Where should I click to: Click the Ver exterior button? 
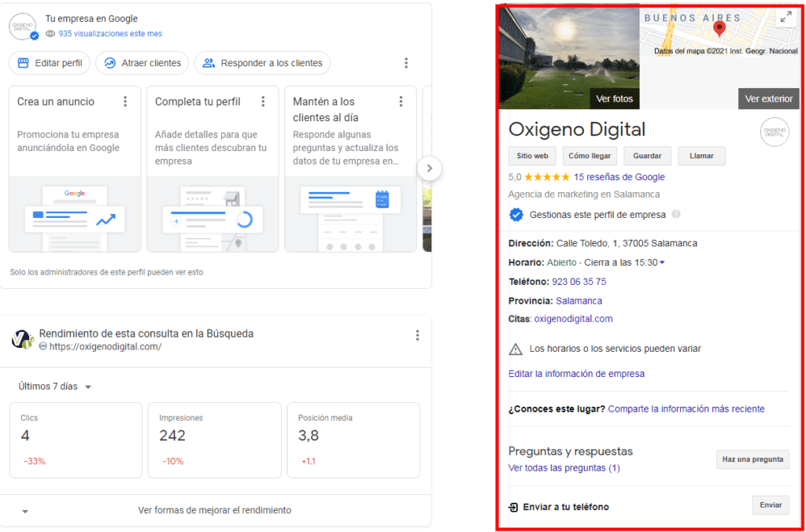point(768,98)
